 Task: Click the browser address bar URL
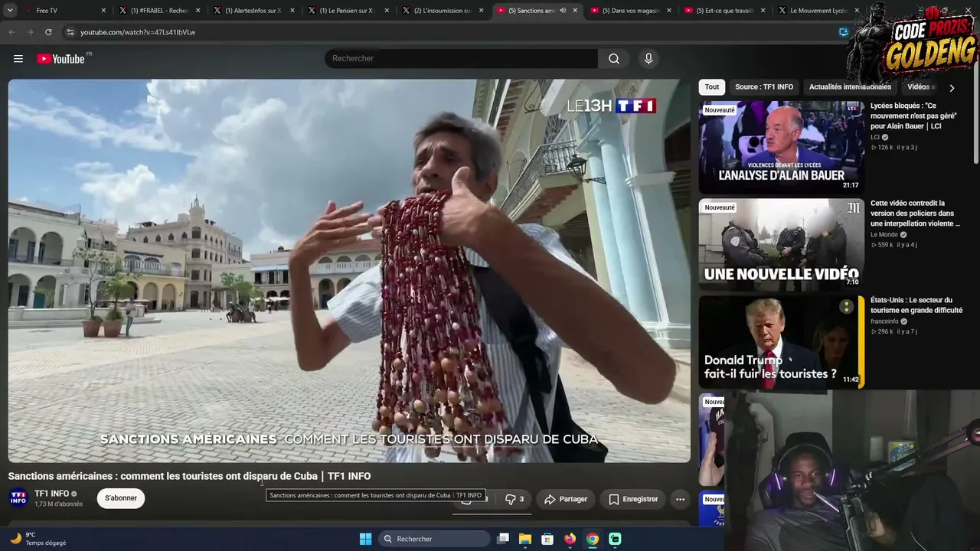pos(138,32)
